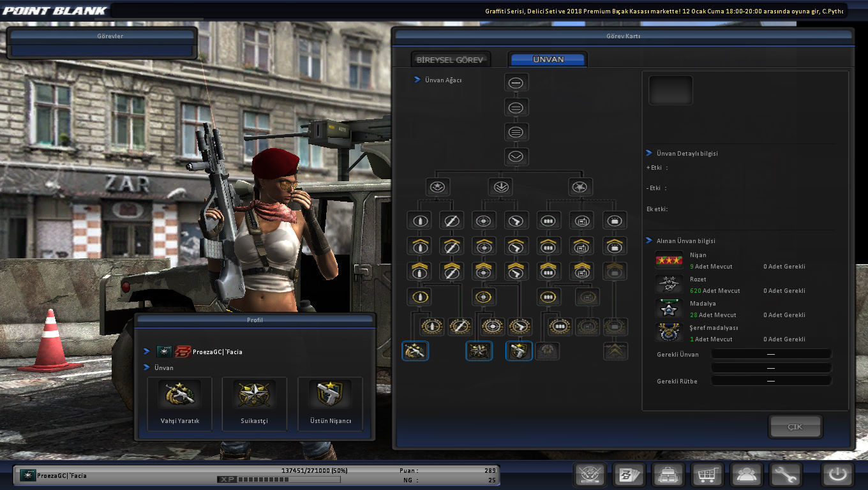Open settings with the wrench icon

click(x=786, y=475)
